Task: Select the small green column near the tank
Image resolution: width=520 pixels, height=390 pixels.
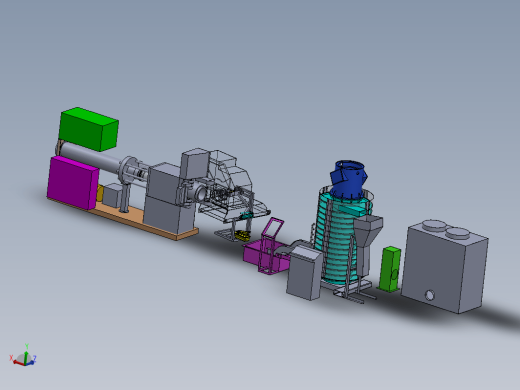Action: [x=390, y=269]
